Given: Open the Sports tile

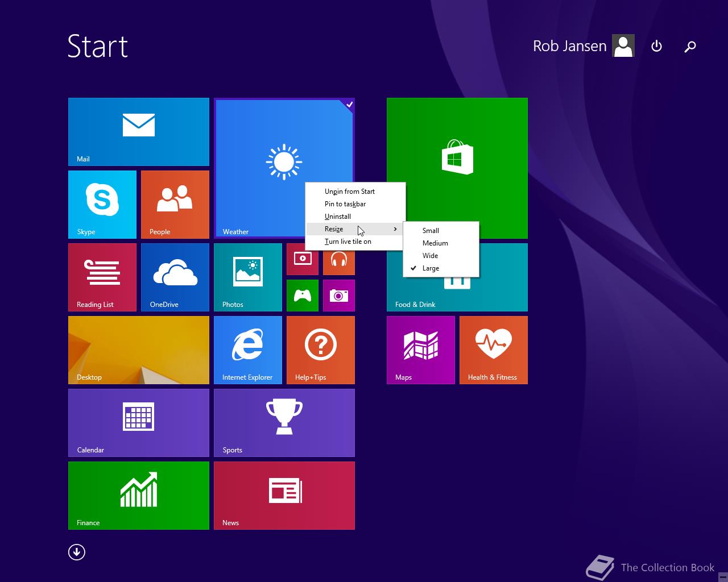Looking at the screenshot, I should point(284,423).
